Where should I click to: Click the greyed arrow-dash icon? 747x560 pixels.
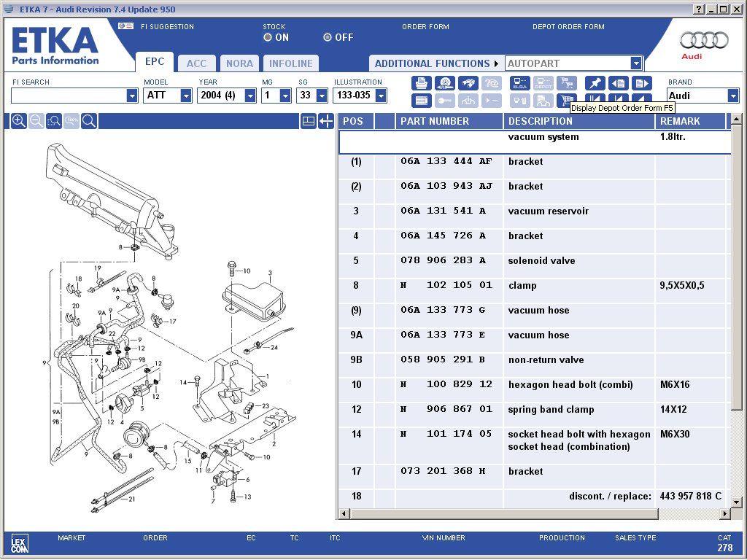491,101
